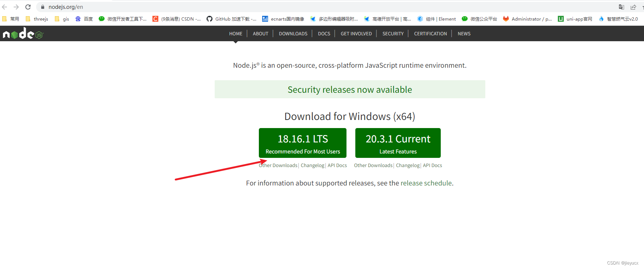
Task: Open the 微信开发者工具 bookmark
Action: pyautogui.click(x=123, y=19)
